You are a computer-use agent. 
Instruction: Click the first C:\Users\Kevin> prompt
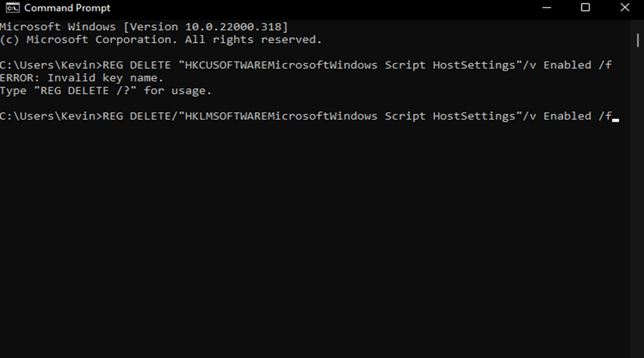click(51, 65)
